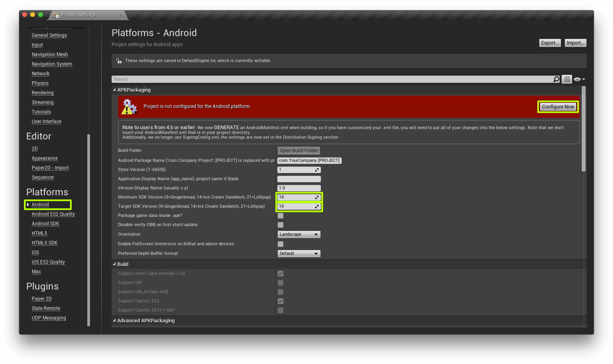Open Paper 2D plugin settings
The height and width of the screenshot is (364, 613).
tap(41, 298)
